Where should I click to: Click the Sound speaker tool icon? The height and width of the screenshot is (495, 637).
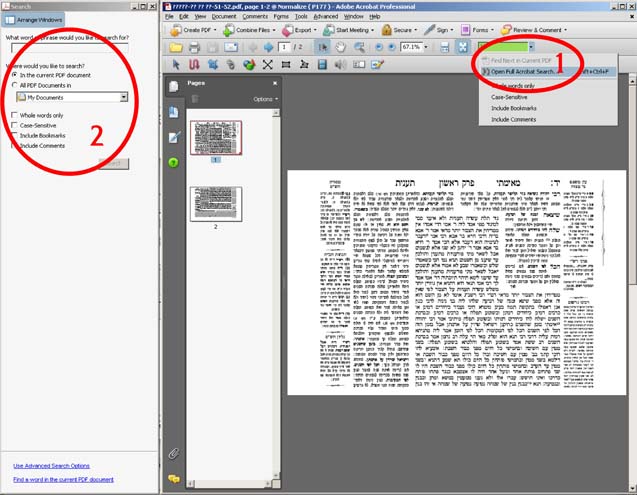coord(340,65)
